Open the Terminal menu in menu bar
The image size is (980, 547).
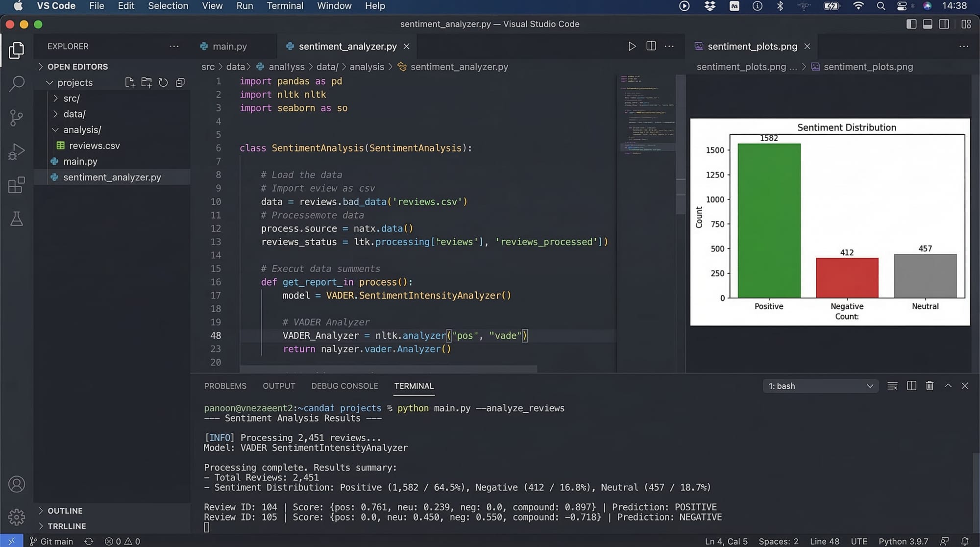click(285, 6)
